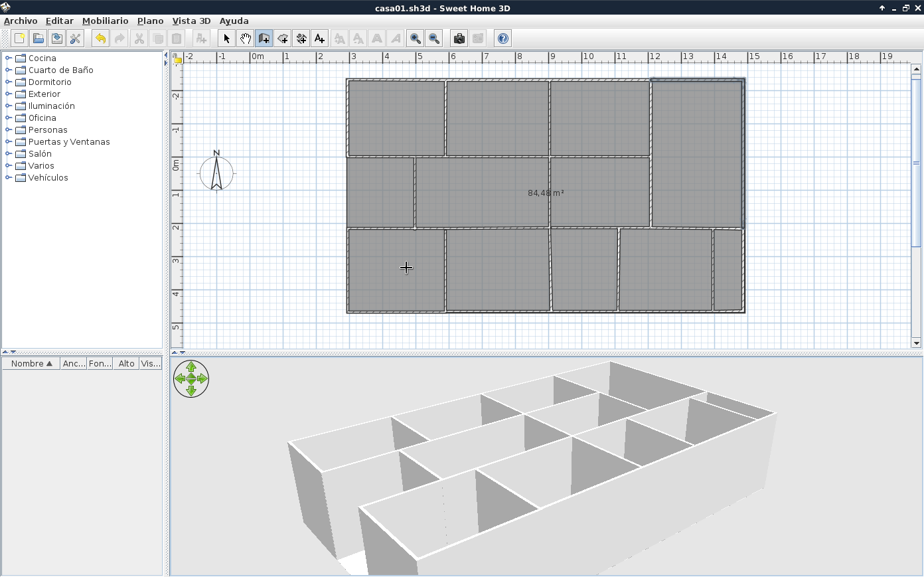Expand the Personas category
924x577 pixels.
pos(8,129)
